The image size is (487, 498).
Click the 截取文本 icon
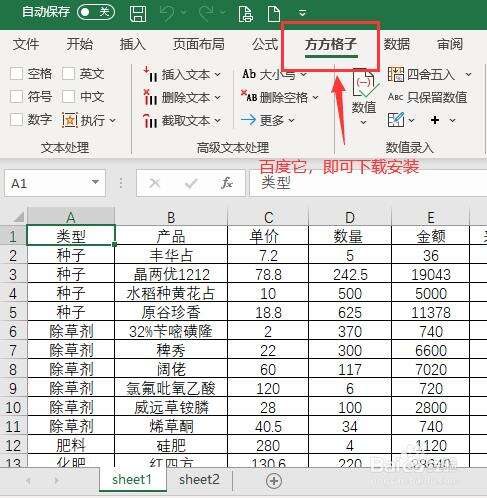coord(150,120)
